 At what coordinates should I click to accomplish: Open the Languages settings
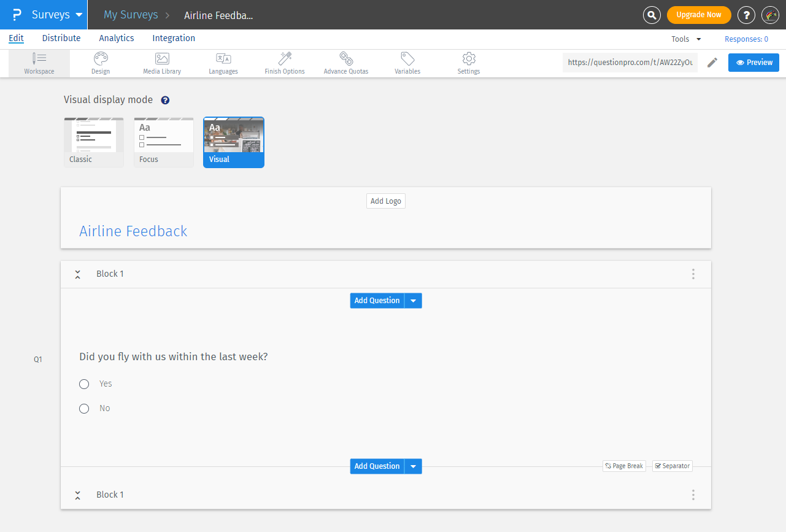coord(223,63)
